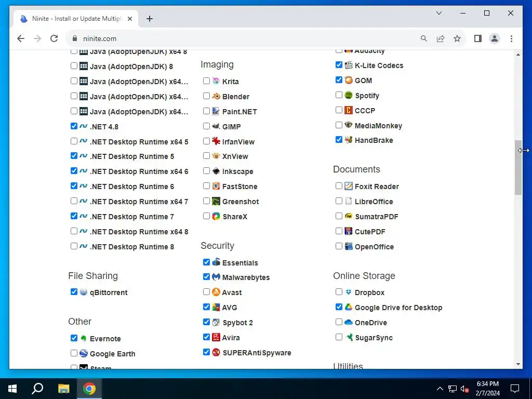The height and width of the screenshot is (399, 532).
Task: Click the .NET Desktop Runtime 8 label
Action: pos(132,247)
